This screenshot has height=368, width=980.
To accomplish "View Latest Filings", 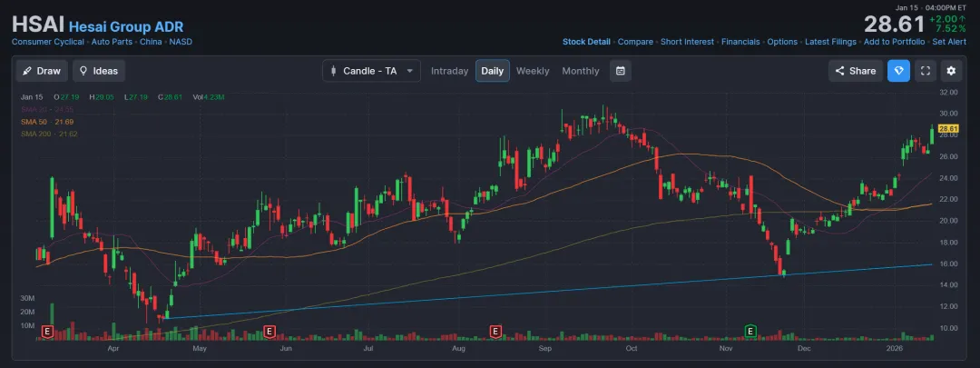I will (x=830, y=42).
